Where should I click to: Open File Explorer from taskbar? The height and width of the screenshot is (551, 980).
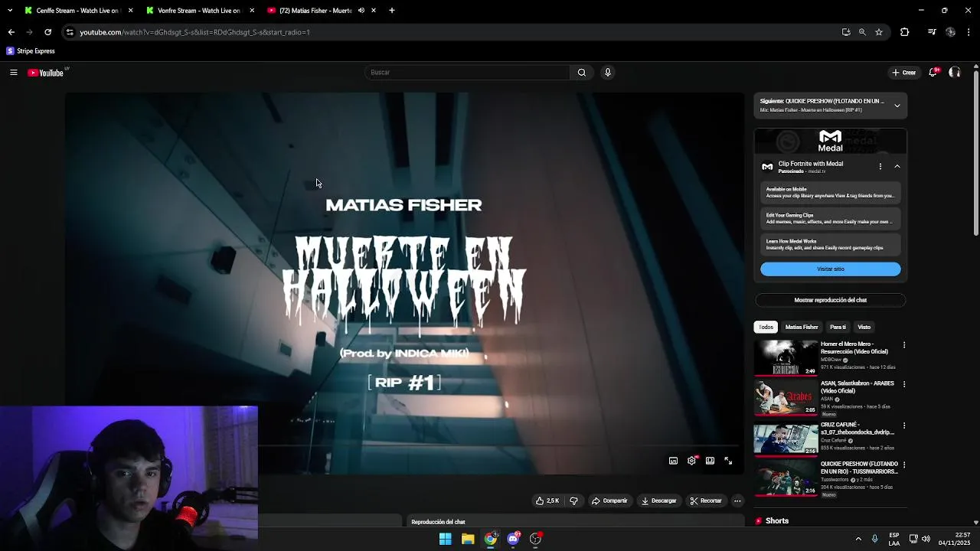pyautogui.click(x=468, y=539)
